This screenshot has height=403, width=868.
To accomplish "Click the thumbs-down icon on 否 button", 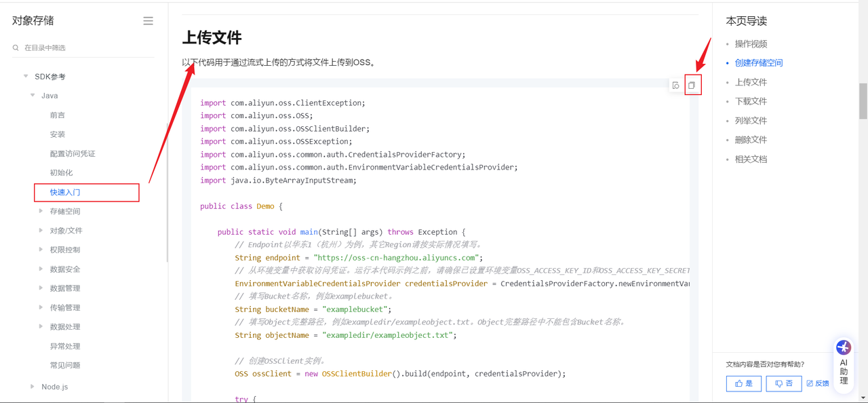I will point(778,383).
